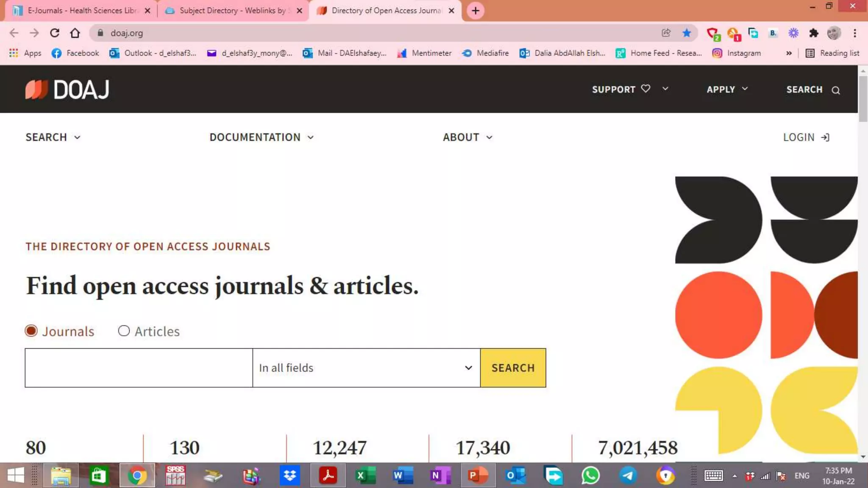
Task: Click the LOGIN link
Action: [x=806, y=137]
